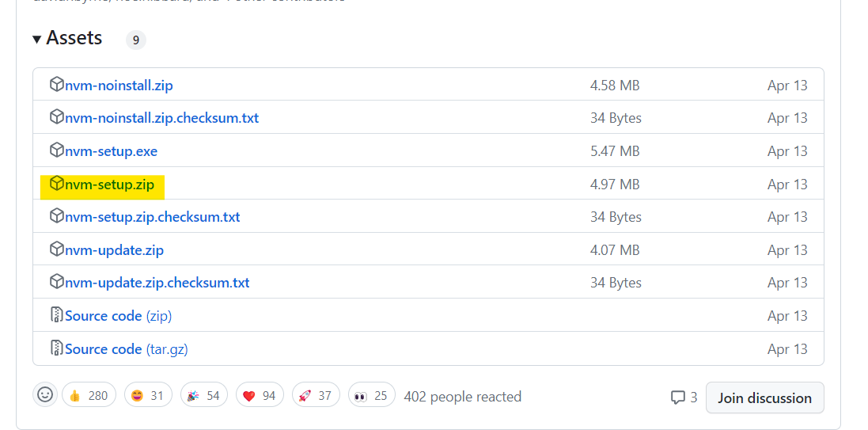The width and height of the screenshot is (868, 430).
Task: Click the Join discussion button
Action: click(x=764, y=398)
